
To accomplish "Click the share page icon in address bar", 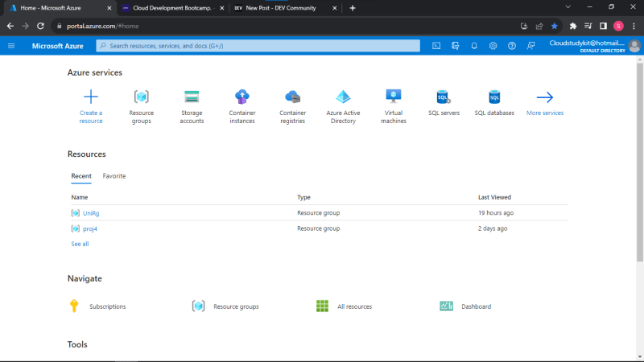I will 539,26.
